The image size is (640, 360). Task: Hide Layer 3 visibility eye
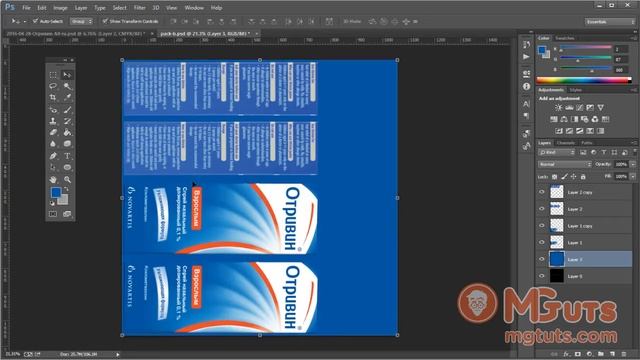pyautogui.click(x=542, y=259)
